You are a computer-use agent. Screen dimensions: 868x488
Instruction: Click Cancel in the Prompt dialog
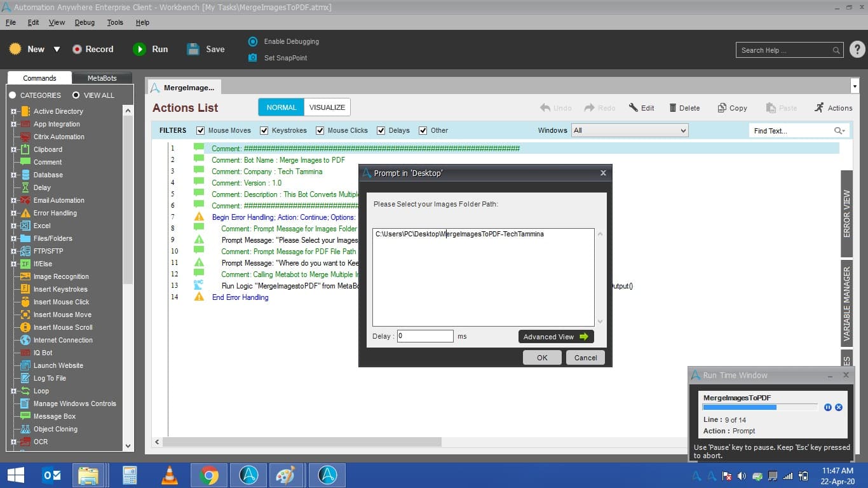click(585, 358)
